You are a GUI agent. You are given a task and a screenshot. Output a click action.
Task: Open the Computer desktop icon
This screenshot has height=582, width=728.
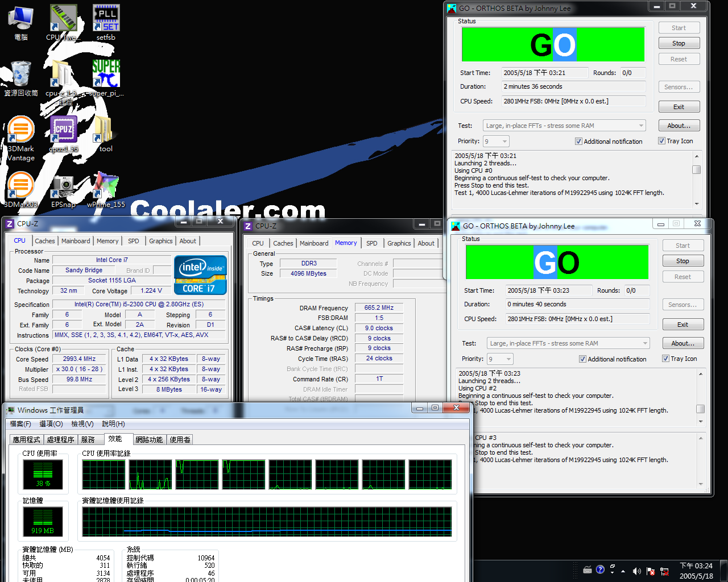coord(20,23)
